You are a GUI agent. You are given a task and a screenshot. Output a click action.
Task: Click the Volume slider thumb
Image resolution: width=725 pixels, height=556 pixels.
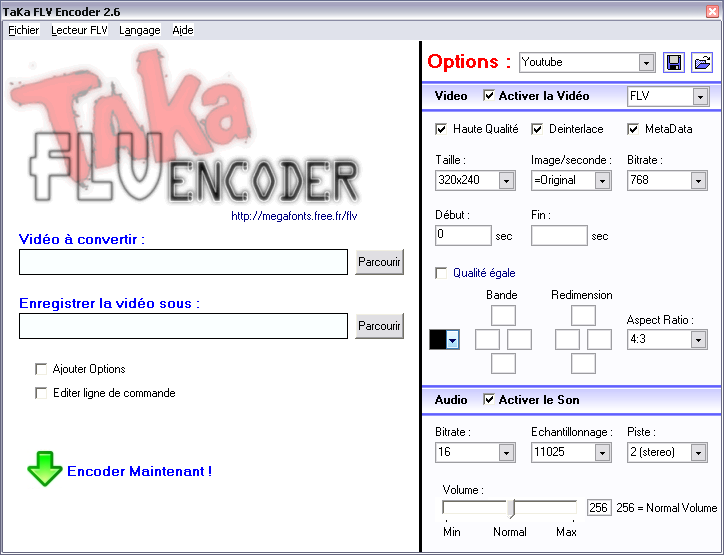coord(511,508)
